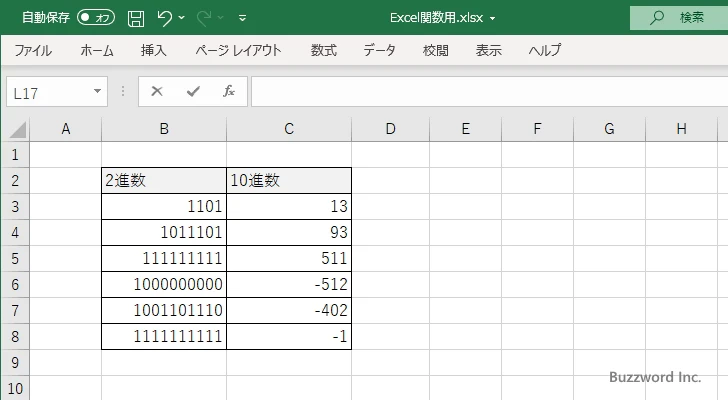This screenshot has width=728, height=400.
Task: Select column F header
Action: pyautogui.click(x=537, y=129)
